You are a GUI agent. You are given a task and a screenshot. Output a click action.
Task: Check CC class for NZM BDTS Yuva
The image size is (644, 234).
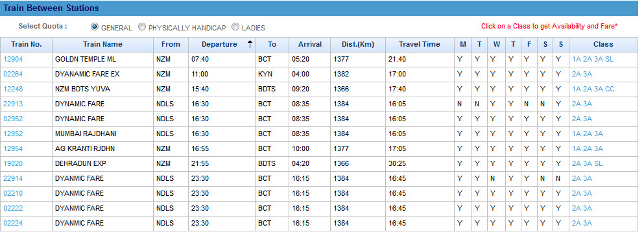[610, 89]
